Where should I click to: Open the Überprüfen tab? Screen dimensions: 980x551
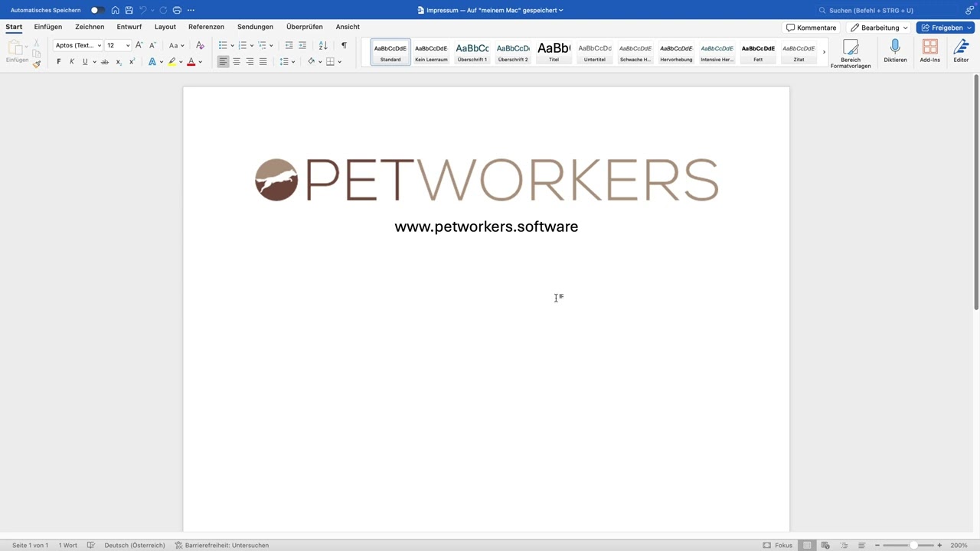coord(305,27)
